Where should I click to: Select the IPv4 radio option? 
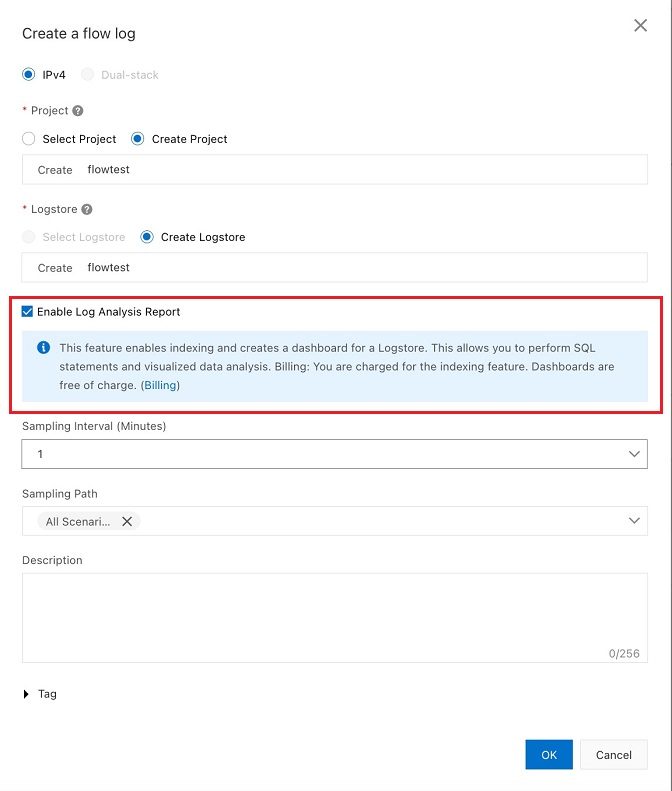29,75
